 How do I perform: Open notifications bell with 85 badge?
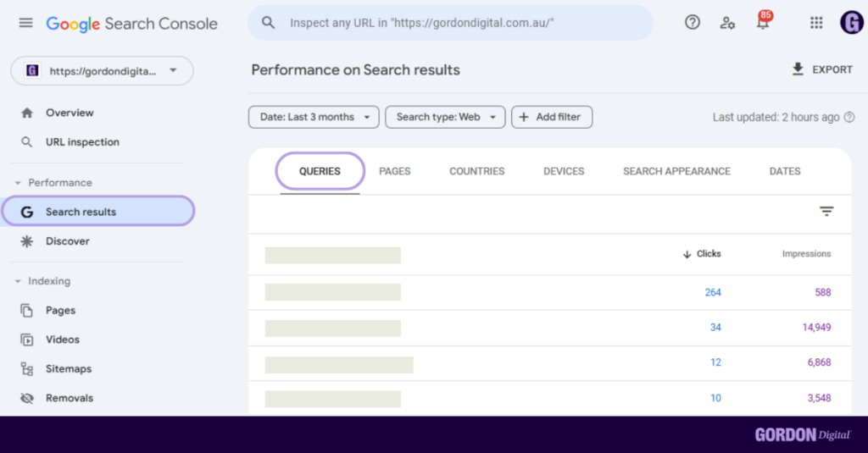click(x=764, y=21)
